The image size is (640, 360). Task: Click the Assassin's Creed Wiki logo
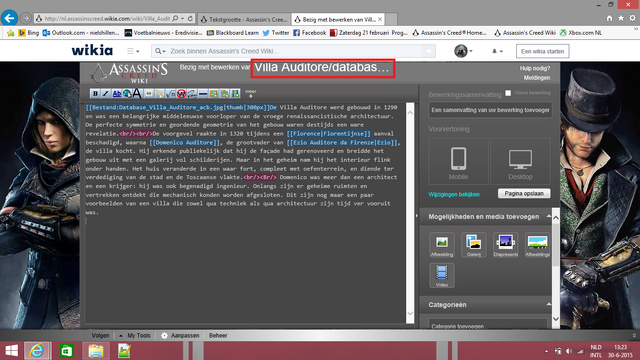tap(129, 73)
